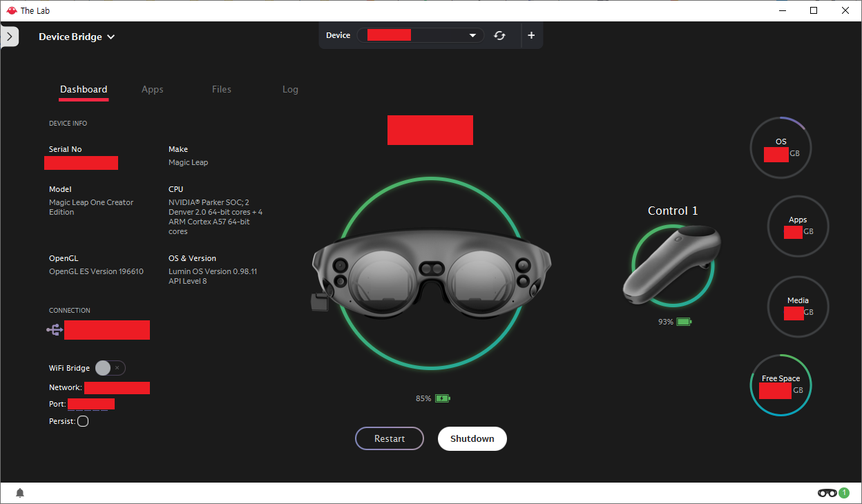Click OpenGL ES Version 196610 text
Screen dimensions: 862x504
96,271
